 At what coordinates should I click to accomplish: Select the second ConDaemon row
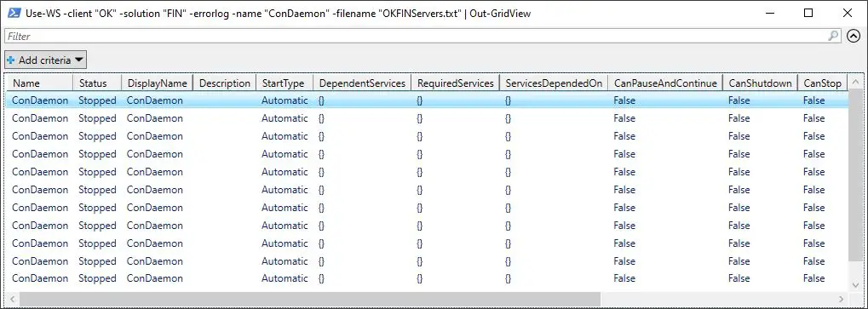tap(427, 118)
